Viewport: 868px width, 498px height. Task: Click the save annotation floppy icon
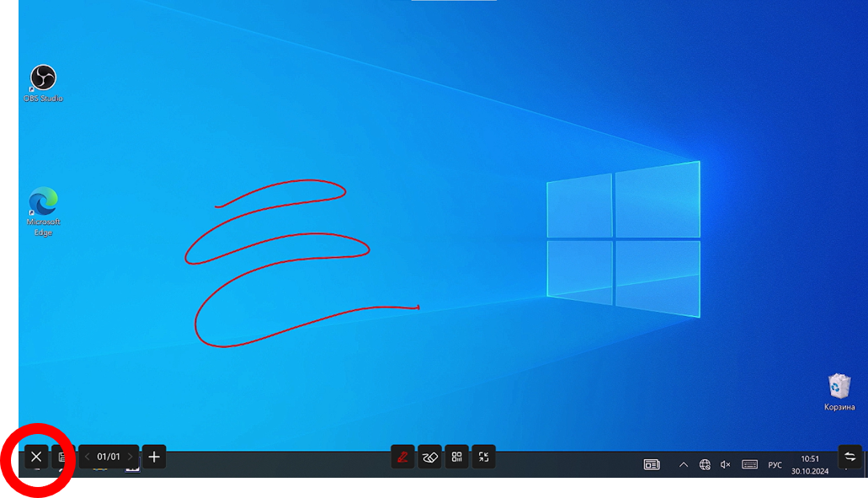click(62, 457)
